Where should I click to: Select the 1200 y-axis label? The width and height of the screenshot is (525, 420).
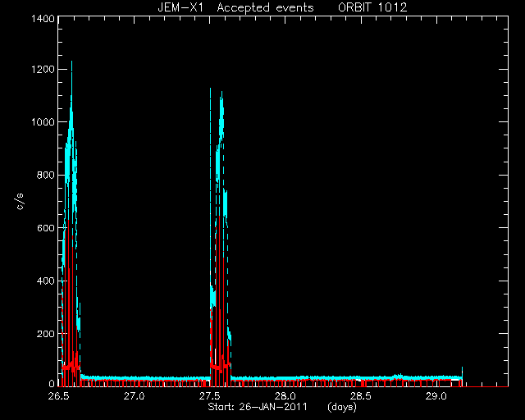pos(43,70)
